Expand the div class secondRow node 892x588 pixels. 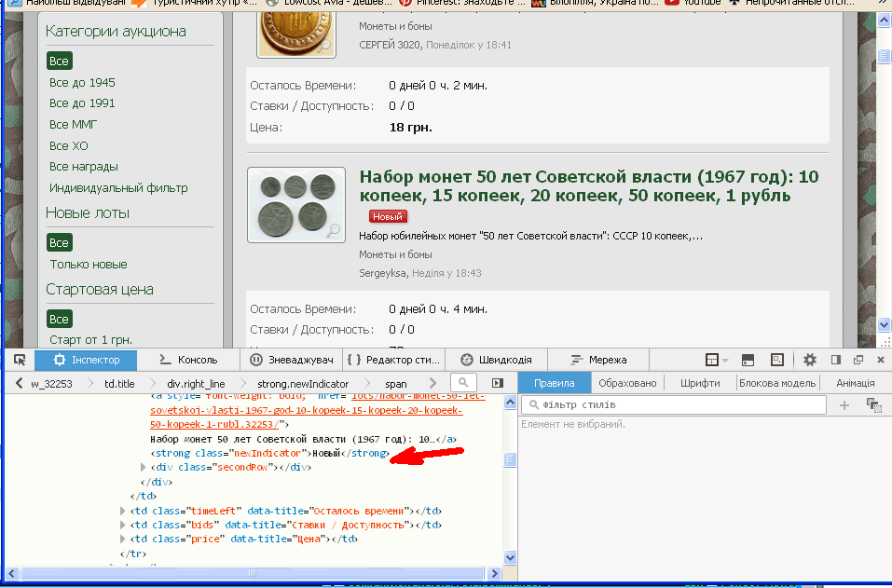[x=144, y=467]
